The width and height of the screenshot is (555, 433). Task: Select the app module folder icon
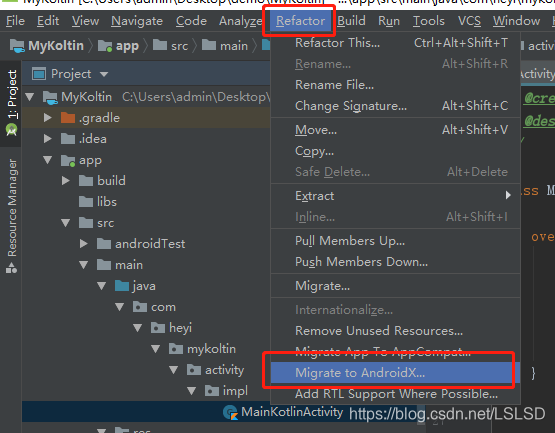click(68, 160)
